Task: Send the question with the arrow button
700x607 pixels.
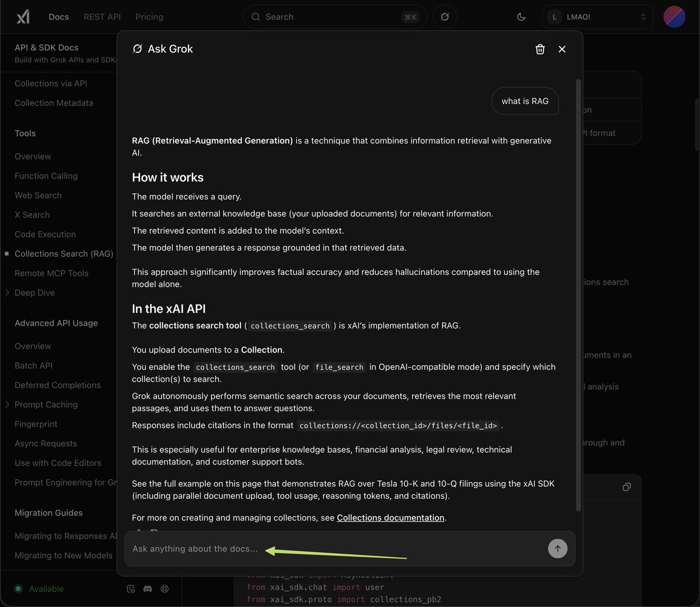Action: (x=558, y=548)
